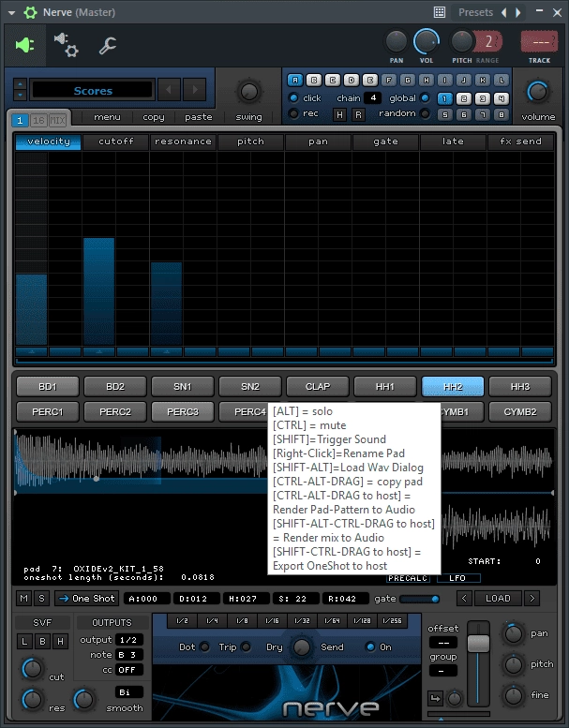Adjust the PAN knob
Screen dimensions: 569x728
tap(397, 42)
